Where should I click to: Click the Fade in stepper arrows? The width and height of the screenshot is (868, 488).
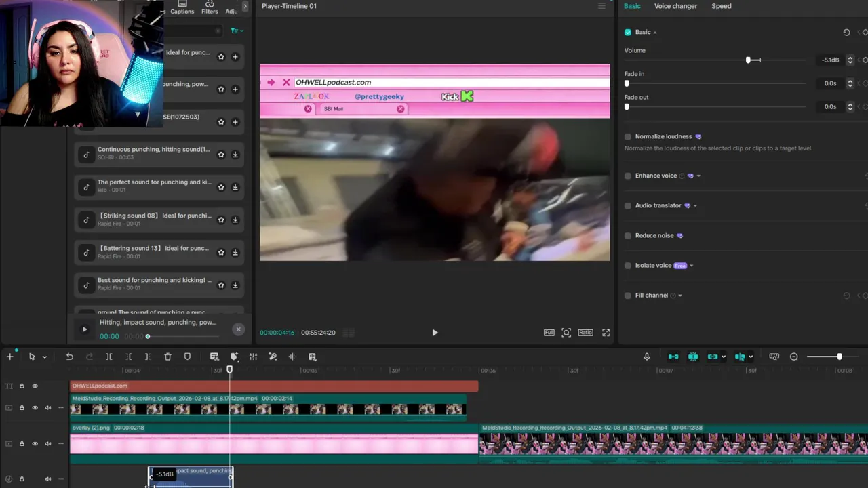(x=850, y=83)
